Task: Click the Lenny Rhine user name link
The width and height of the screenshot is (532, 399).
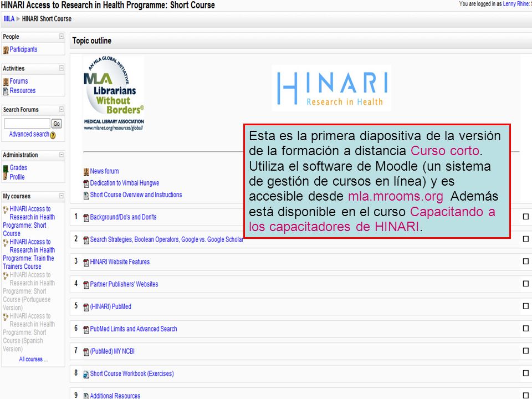Action: [515, 4]
